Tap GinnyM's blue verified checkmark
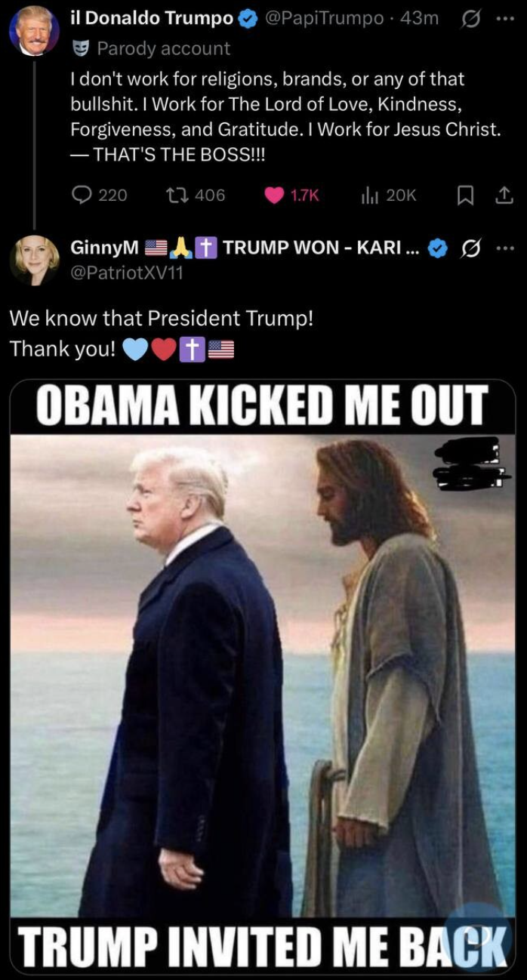The width and height of the screenshot is (527, 980). pyautogui.click(x=437, y=248)
